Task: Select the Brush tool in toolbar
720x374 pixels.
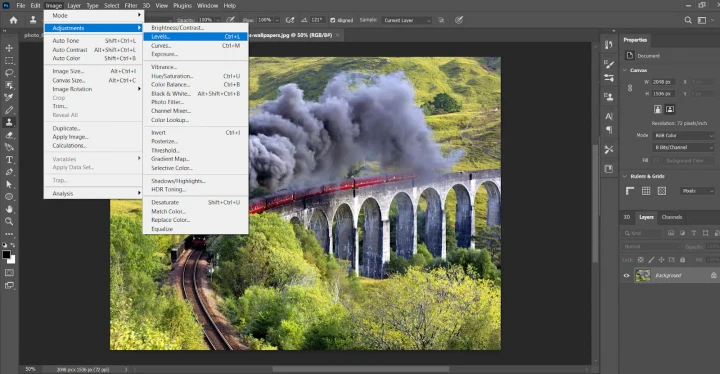Action: pyautogui.click(x=9, y=110)
